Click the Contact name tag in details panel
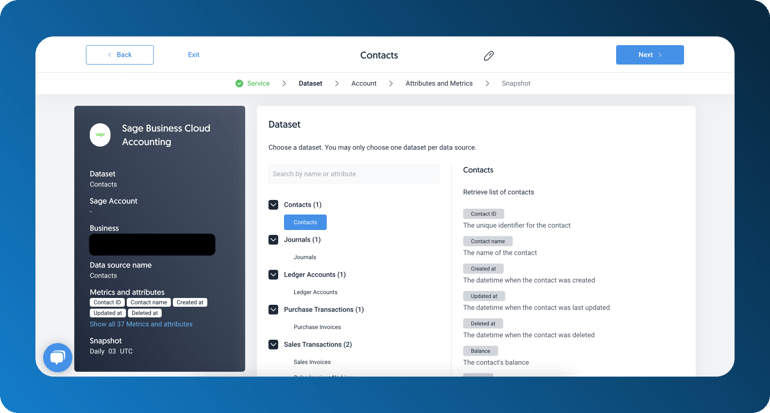Screen dimensions: 770x413 point(488,241)
